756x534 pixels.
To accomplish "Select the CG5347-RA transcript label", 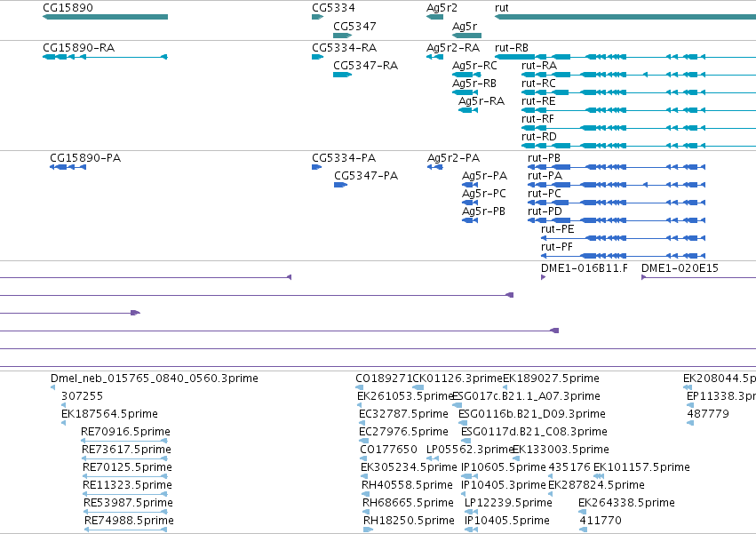I will (365, 66).
